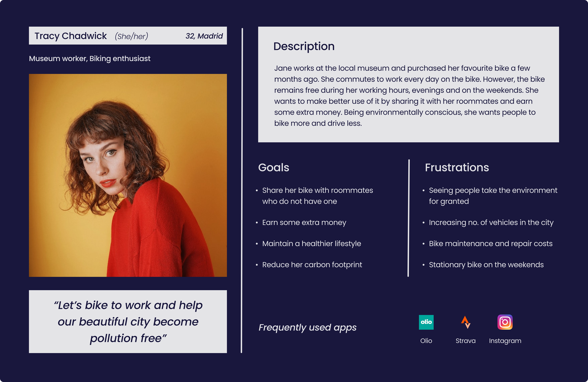The image size is (588, 382).
Task: Click the Strava text label
Action: coord(466,341)
